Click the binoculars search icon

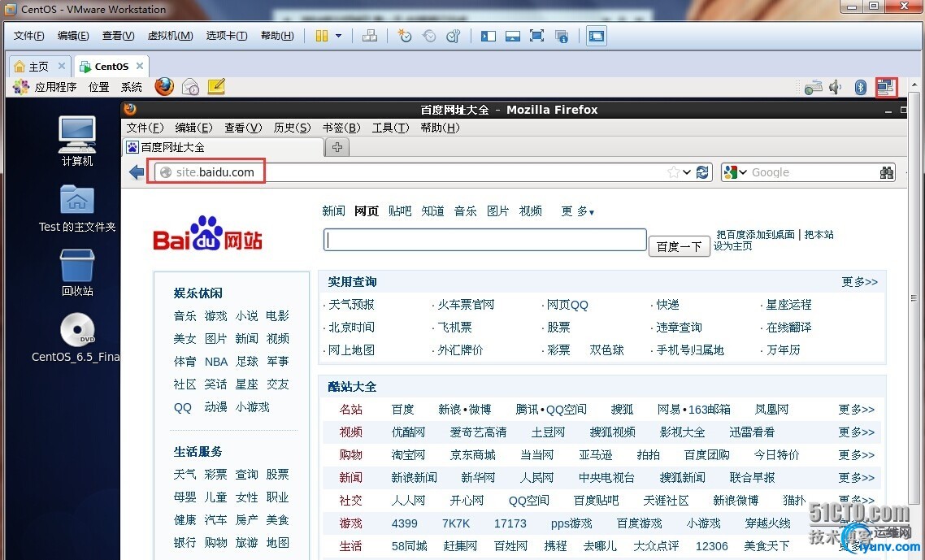coord(887,172)
